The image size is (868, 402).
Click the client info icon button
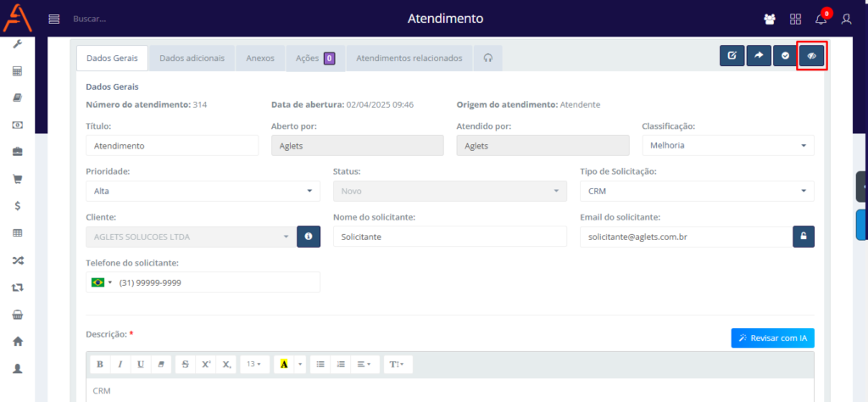309,237
